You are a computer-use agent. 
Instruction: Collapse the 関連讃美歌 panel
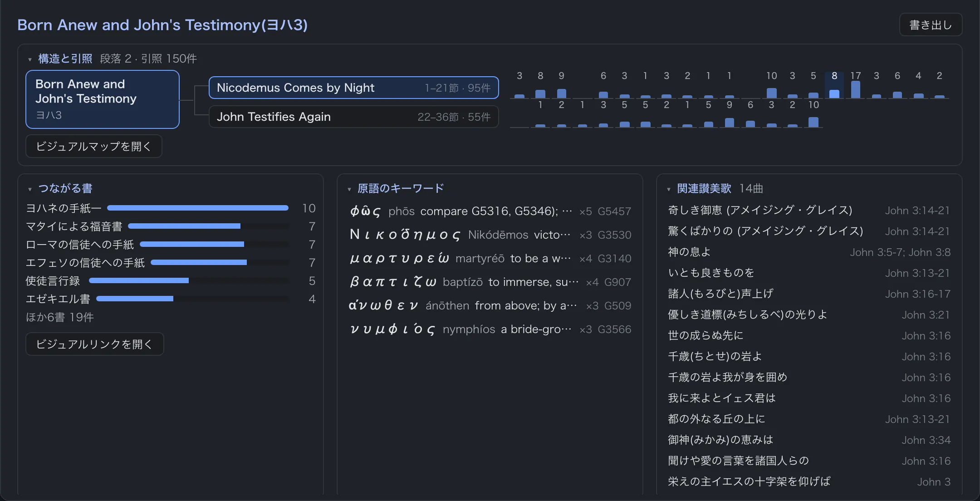[x=699, y=188]
